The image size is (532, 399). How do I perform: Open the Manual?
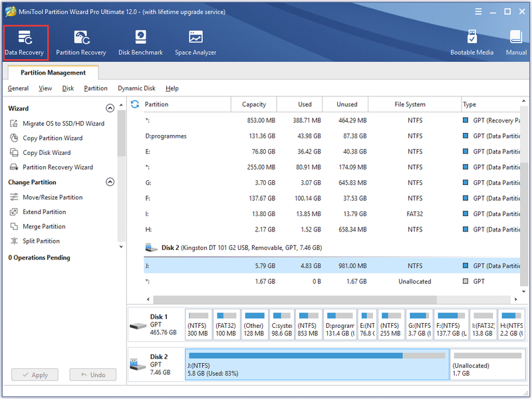[x=516, y=43]
